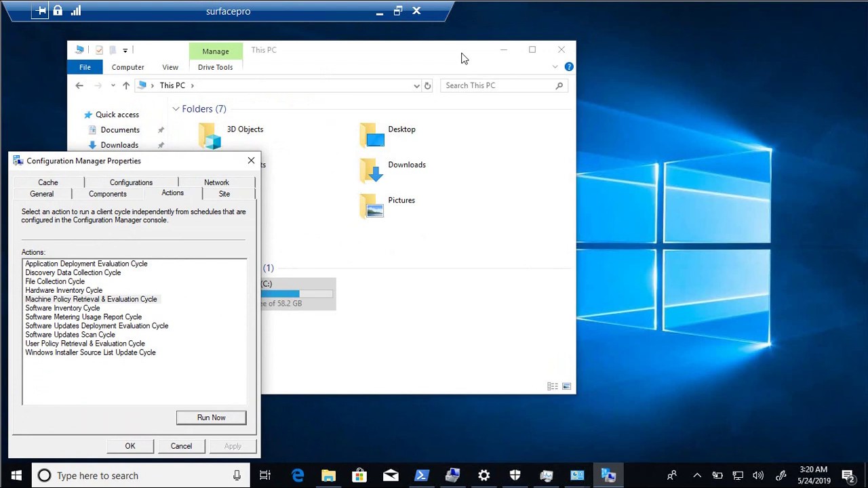Click the Properties quick access icon in File Explorer
Viewport: 868px width, 488px height.
pos(99,49)
